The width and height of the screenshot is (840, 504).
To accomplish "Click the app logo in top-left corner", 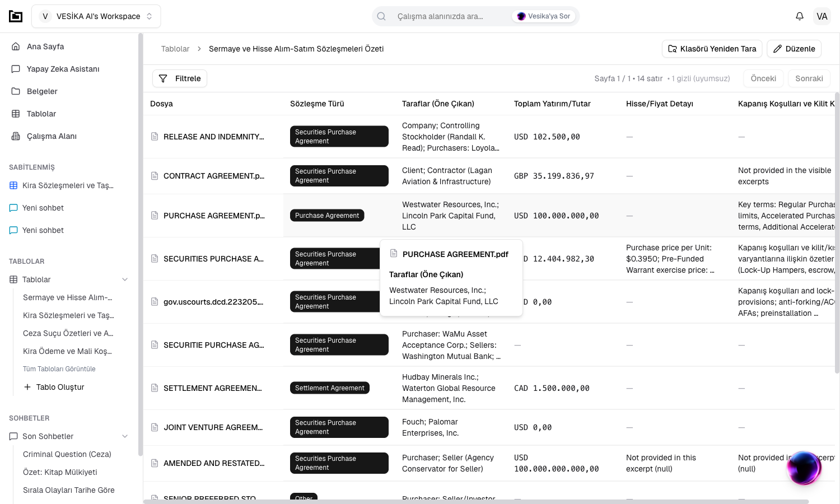I will (16, 16).
